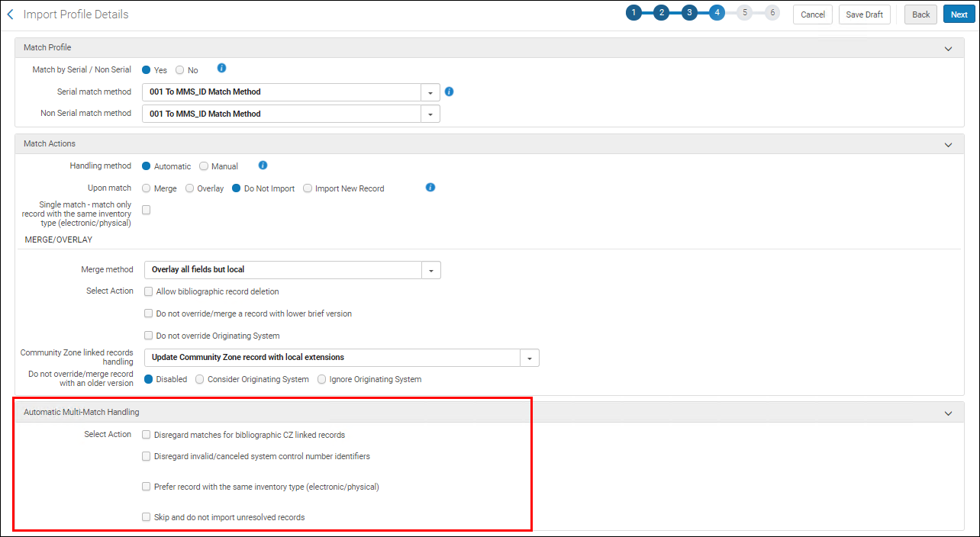Image resolution: width=980 pixels, height=537 pixels.
Task: Click the Next button
Action: [959, 14]
